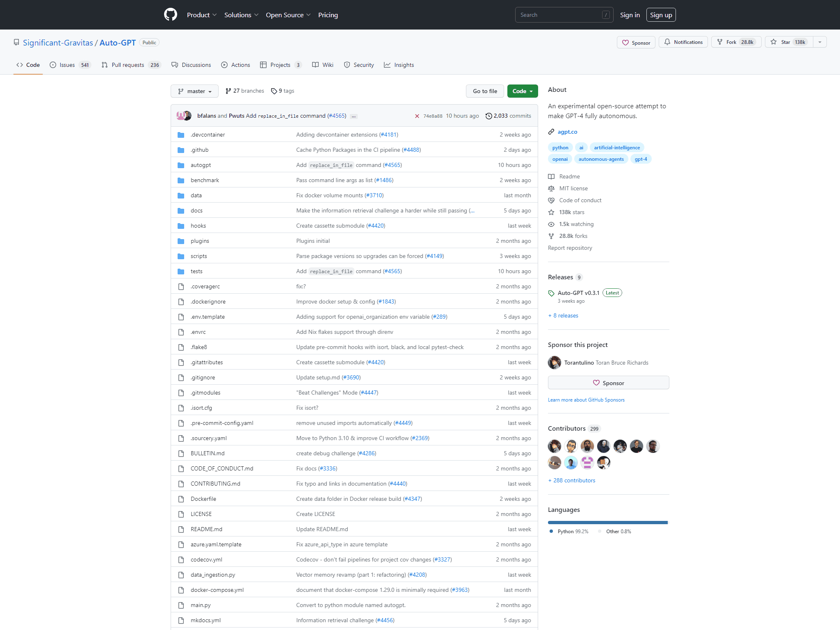Click the Other language color dot
Image resolution: width=840 pixels, height=630 pixels.
pyautogui.click(x=600, y=531)
